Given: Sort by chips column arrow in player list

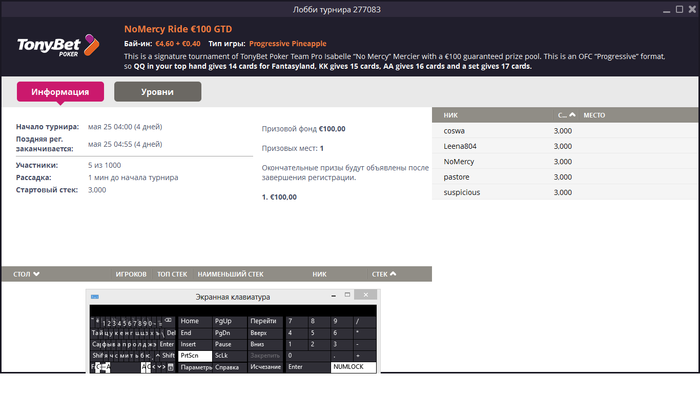Looking at the screenshot, I should click(x=572, y=115).
